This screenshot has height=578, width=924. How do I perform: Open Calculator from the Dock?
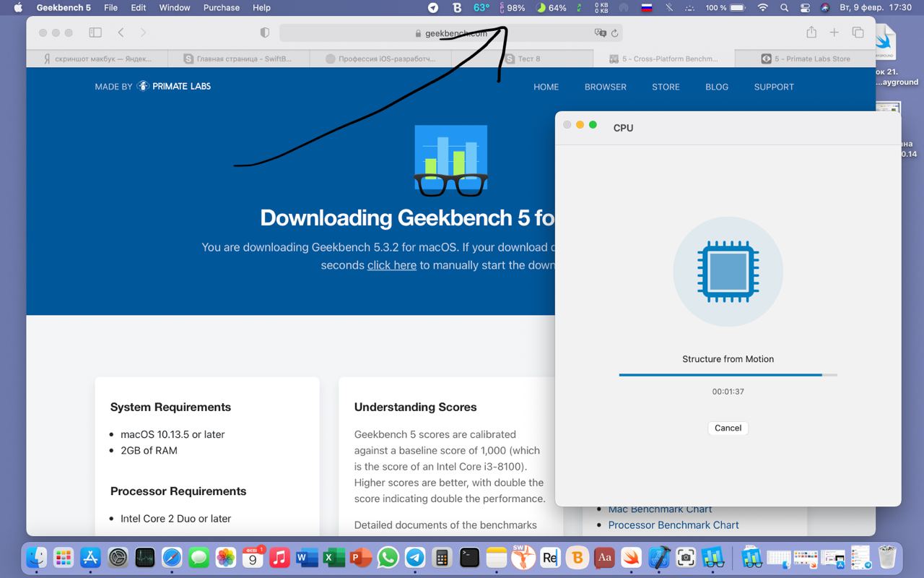click(442, 557)
